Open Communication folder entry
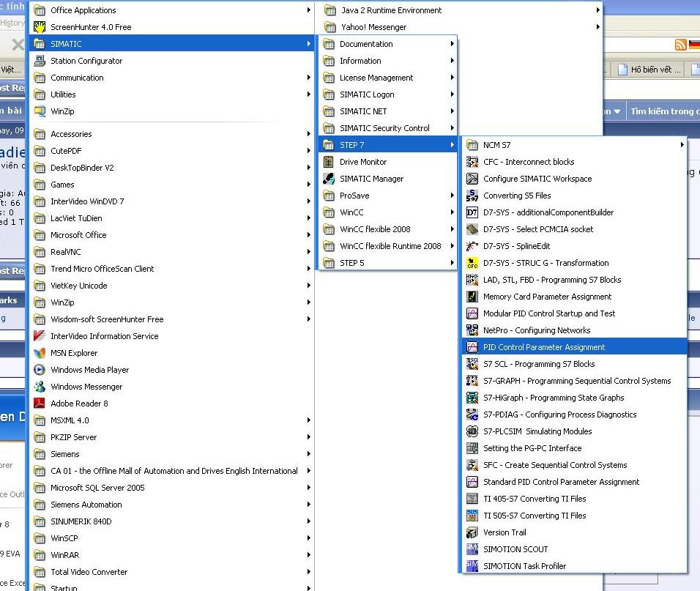 [x=172, y=78]
